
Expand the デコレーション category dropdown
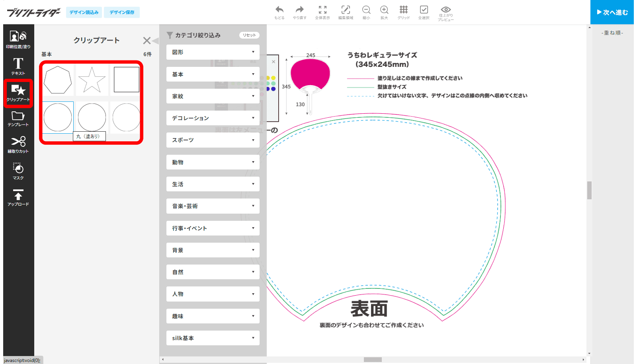tap(213, 118)
